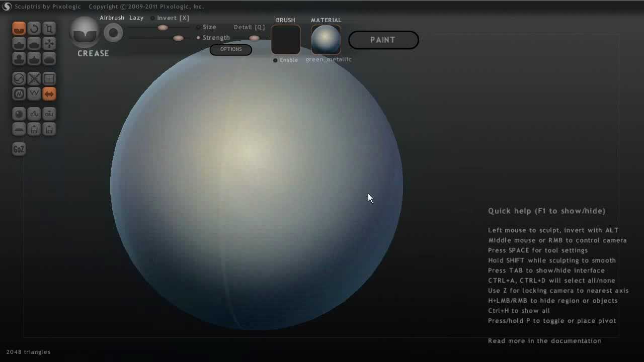Click the Import OBJ icon

[x=34, y=114]
